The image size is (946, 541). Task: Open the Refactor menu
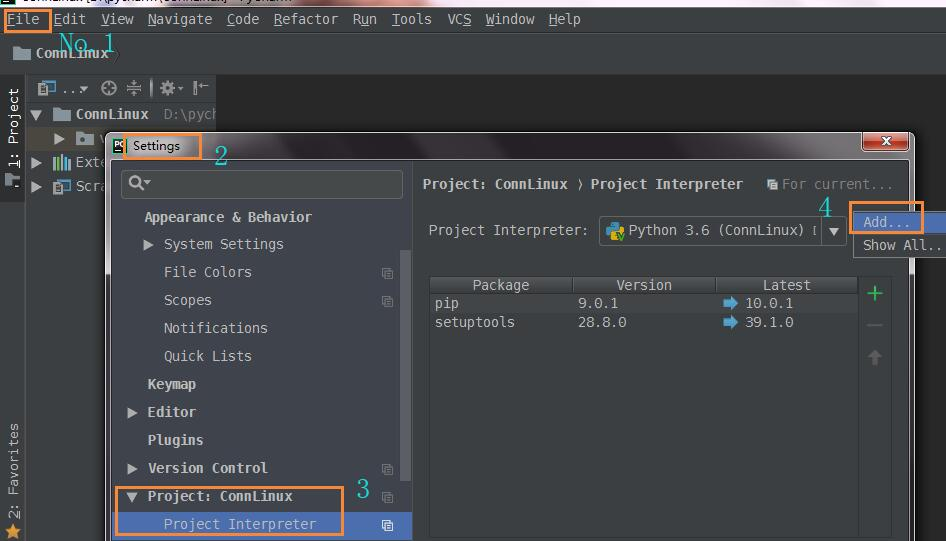click(305, 19)
